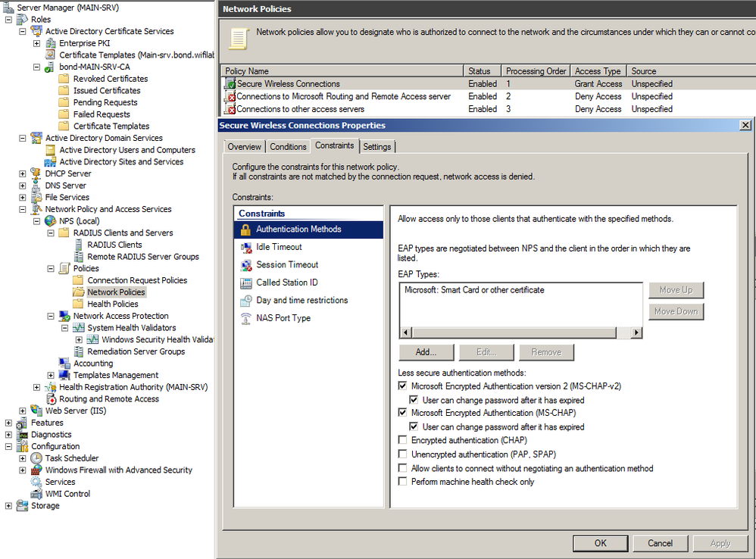Click the Secure Wireless Connections policy icon

tap(230, 84)
